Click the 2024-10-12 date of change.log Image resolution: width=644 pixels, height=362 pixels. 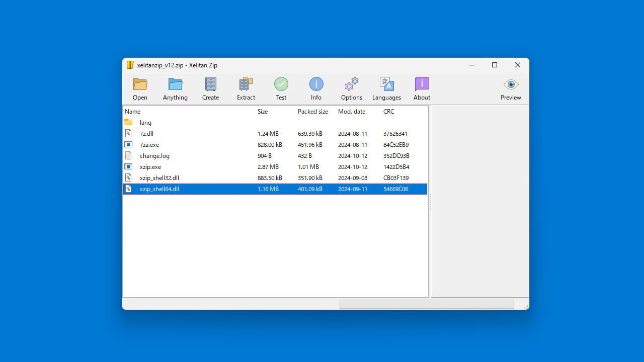(x=353, y=156)
